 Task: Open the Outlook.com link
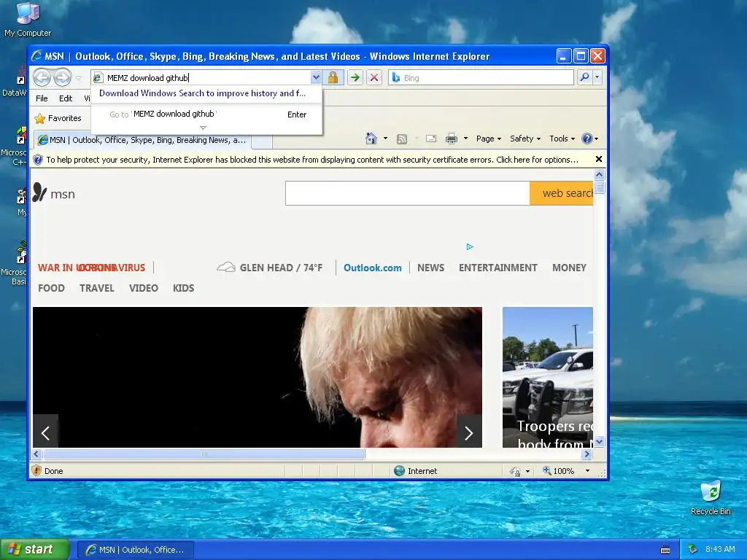point(373,268)
